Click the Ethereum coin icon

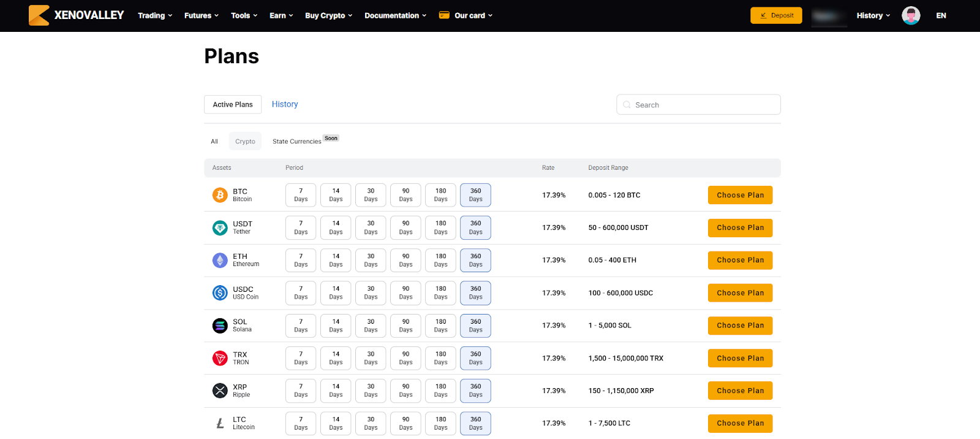pos(220,261)
